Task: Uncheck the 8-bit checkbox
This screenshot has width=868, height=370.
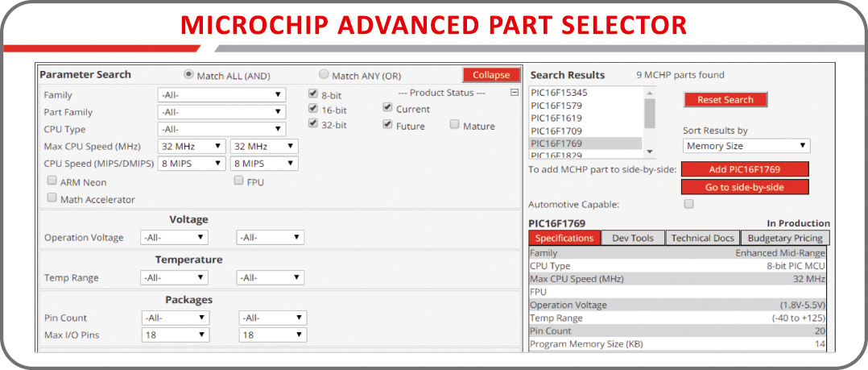Action: coord(313,94)
